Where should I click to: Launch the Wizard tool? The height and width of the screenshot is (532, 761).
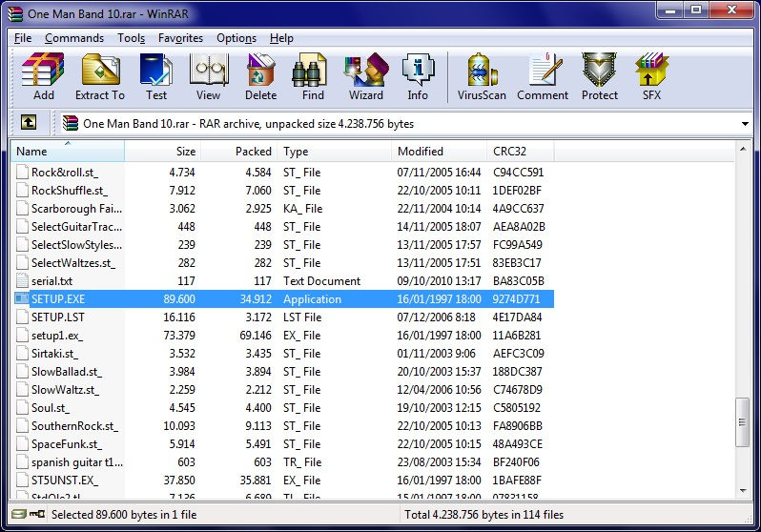pyautogui.click(x=366, y=76)
